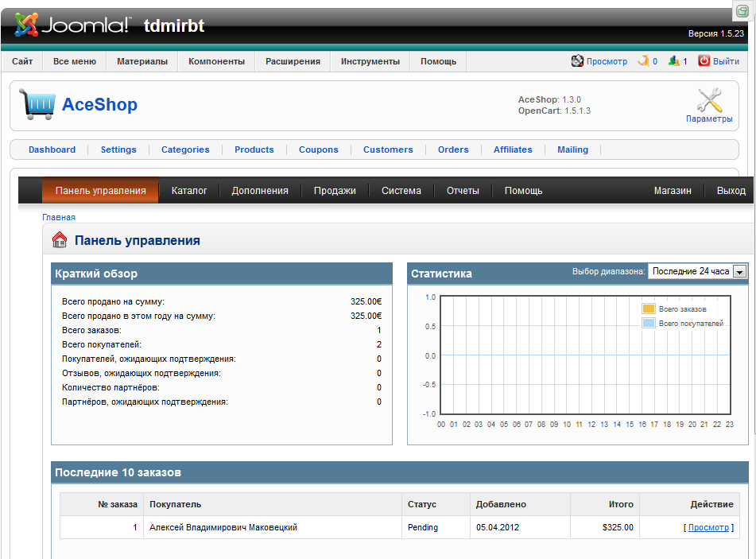Open the Последние 24 часа range dropdown
The width and height of the screenshot is (756, 559).
698,271
